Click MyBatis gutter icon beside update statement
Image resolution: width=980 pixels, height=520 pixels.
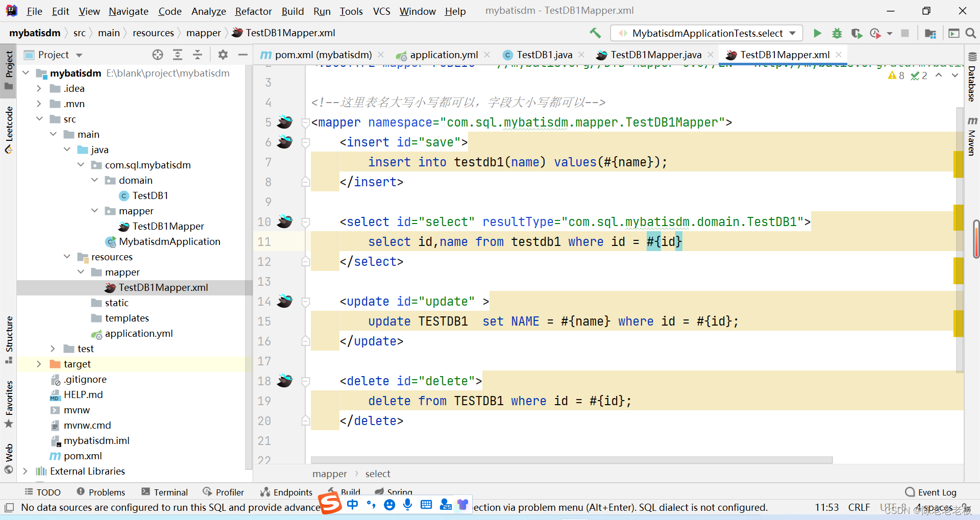285,301
